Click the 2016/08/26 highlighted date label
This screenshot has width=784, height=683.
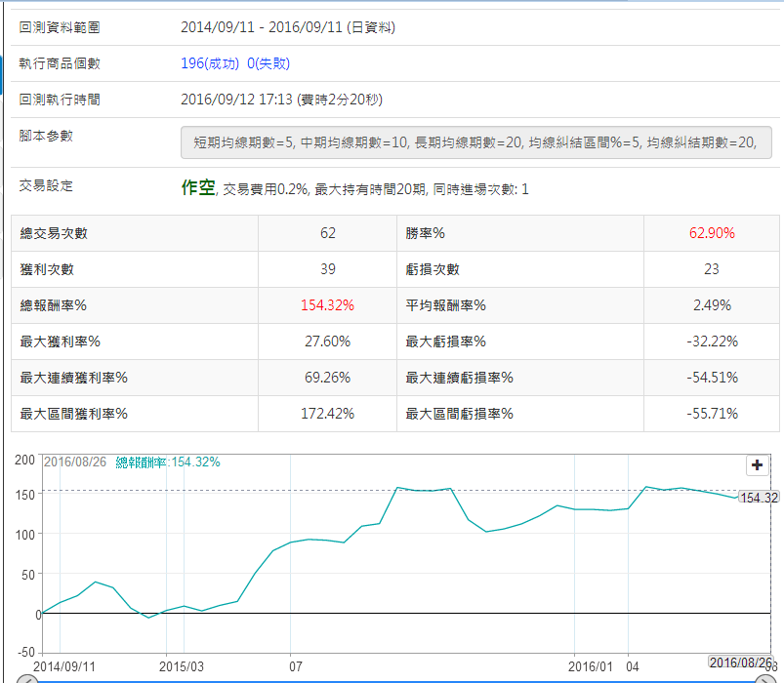[739, 663]
